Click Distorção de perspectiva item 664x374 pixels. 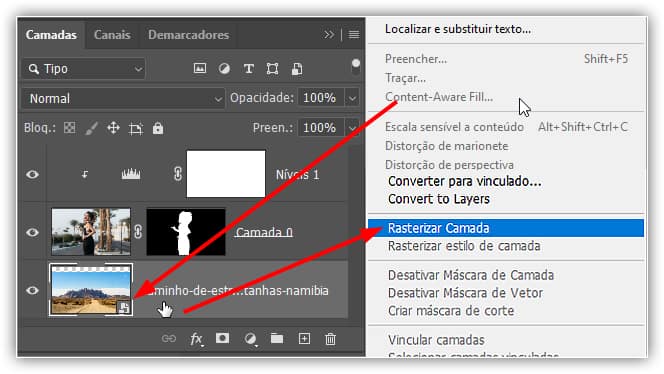[449, 165]
